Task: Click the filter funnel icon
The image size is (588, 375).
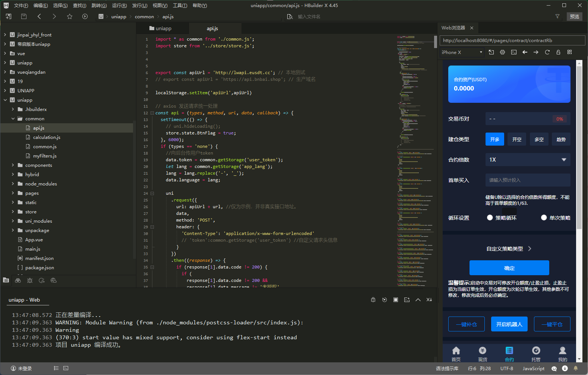Action: coord(557,16)
